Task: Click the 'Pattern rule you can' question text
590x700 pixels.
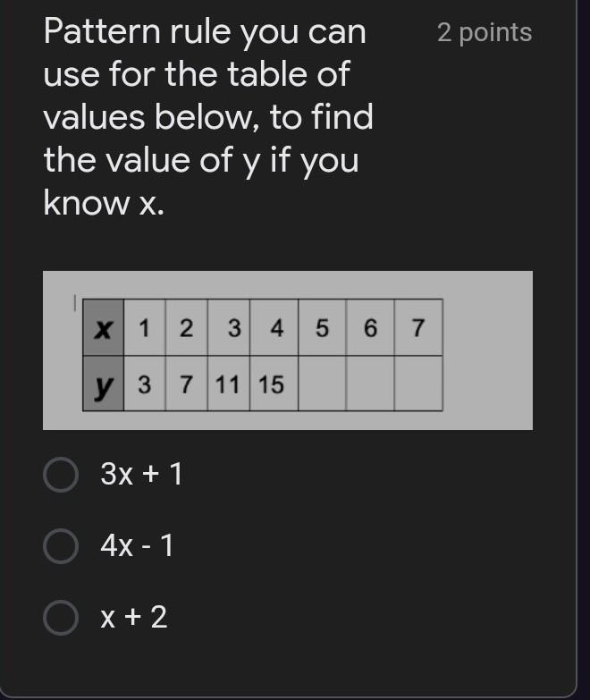Action: coord(205,32)
